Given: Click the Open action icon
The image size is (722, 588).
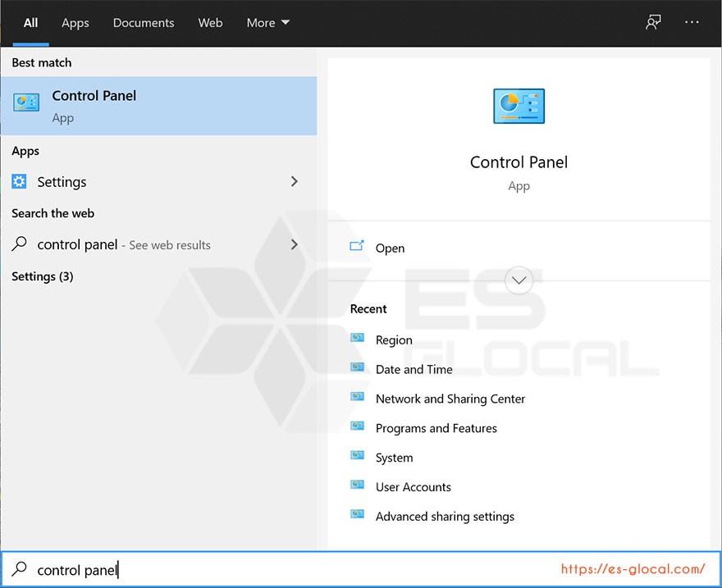Looking at the screenshot, I should 357,246.
